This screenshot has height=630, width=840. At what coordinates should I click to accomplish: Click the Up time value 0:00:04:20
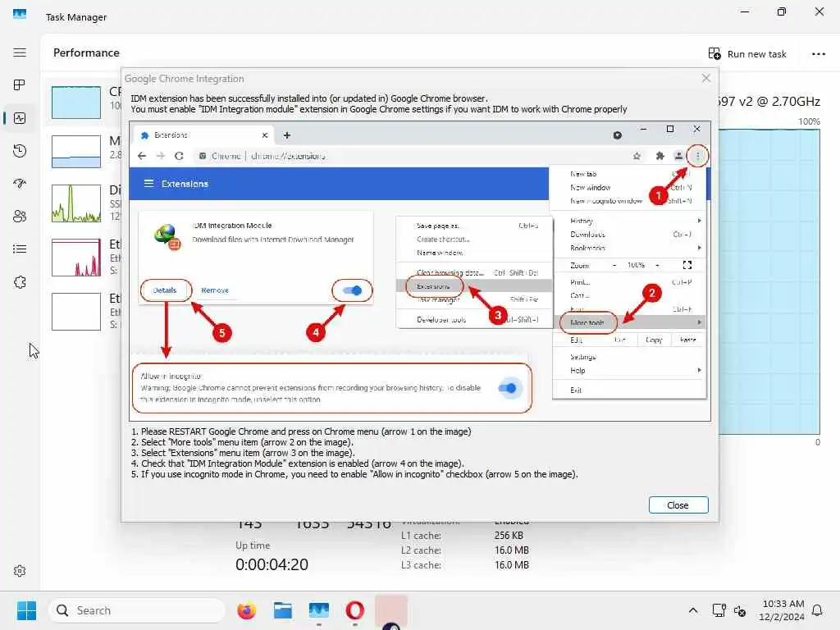pyautogui.click(x=272, y=564)
